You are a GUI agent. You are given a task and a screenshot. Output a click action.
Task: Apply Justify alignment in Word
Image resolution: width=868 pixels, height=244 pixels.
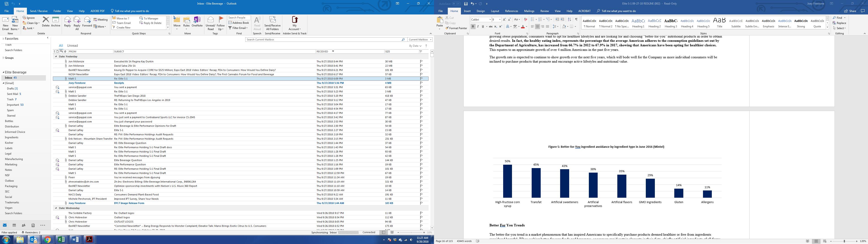pos(547,27)
